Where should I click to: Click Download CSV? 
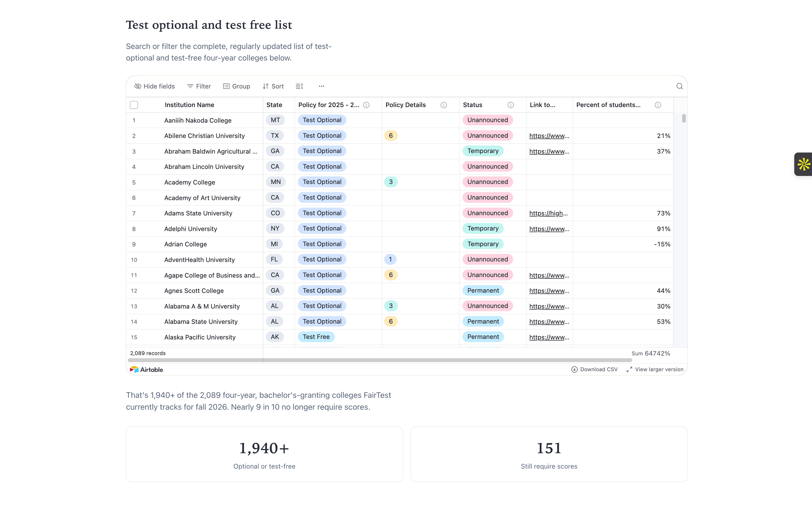pyautogui.click(x=595, y=369)
